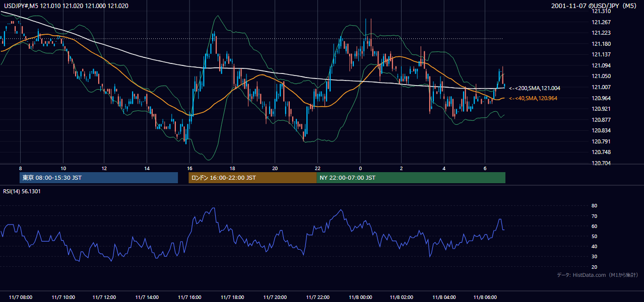Click the bottom time label 11/8 00:00
This screenshot has height=302, width=644.
[x=360, y=297]
